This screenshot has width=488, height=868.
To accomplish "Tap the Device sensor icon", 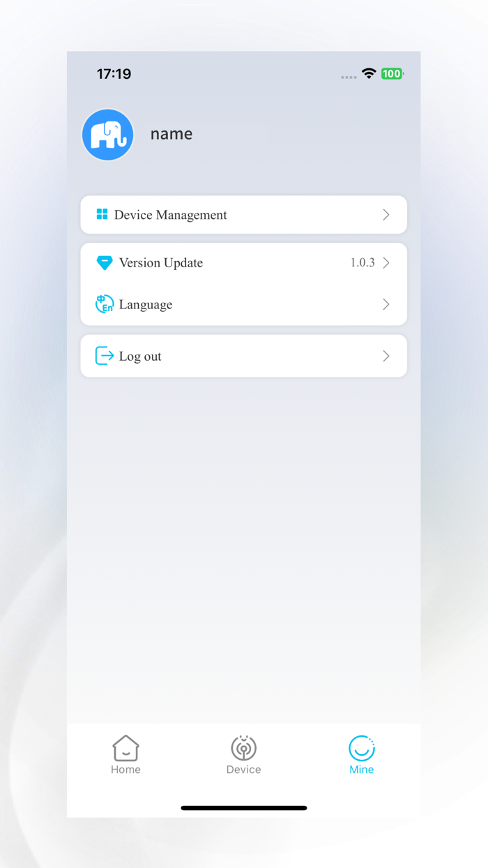I will (x=243, y=747).
